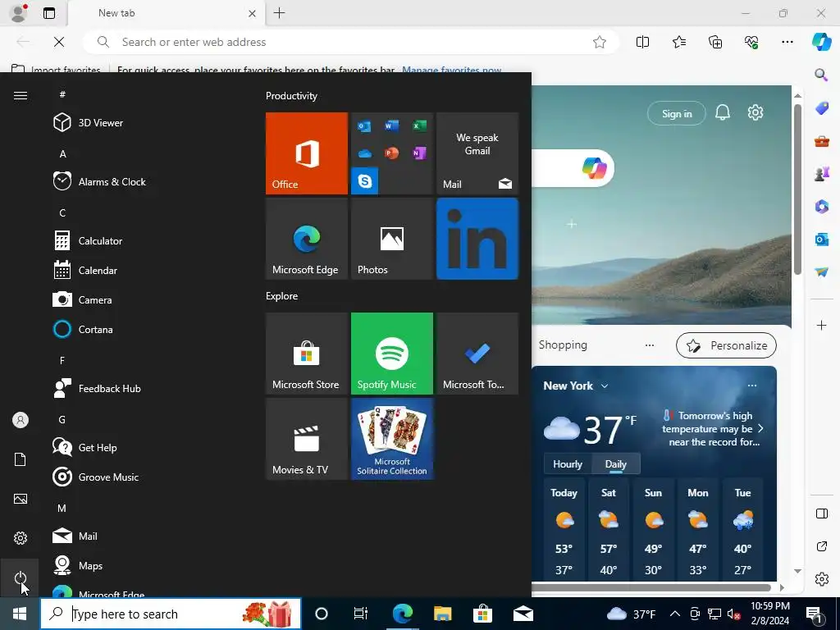The width and height of the screenshot is (840, 630).
Task: Open page settings gear on new tab
Action: 756,112
